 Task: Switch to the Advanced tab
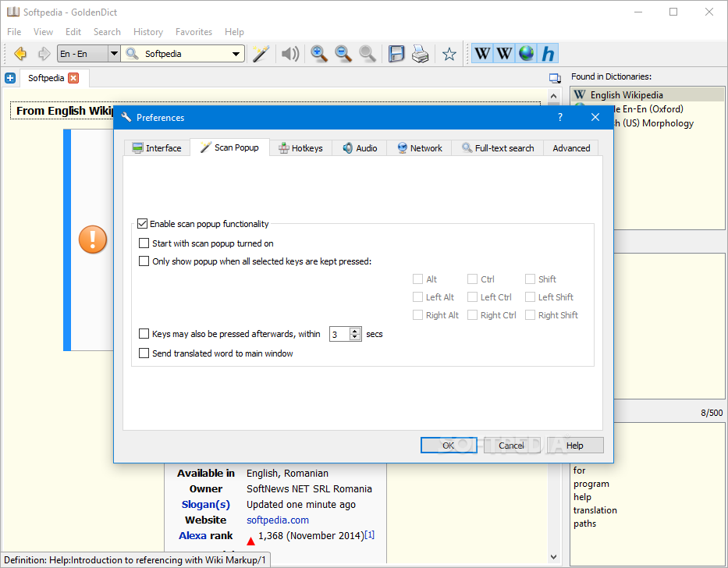tap(571, 148)
